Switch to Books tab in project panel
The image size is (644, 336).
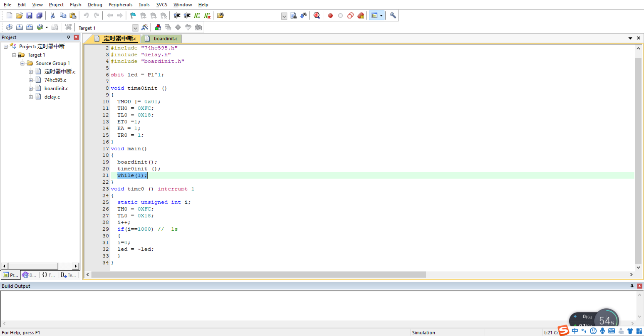[x=29, y=275]
